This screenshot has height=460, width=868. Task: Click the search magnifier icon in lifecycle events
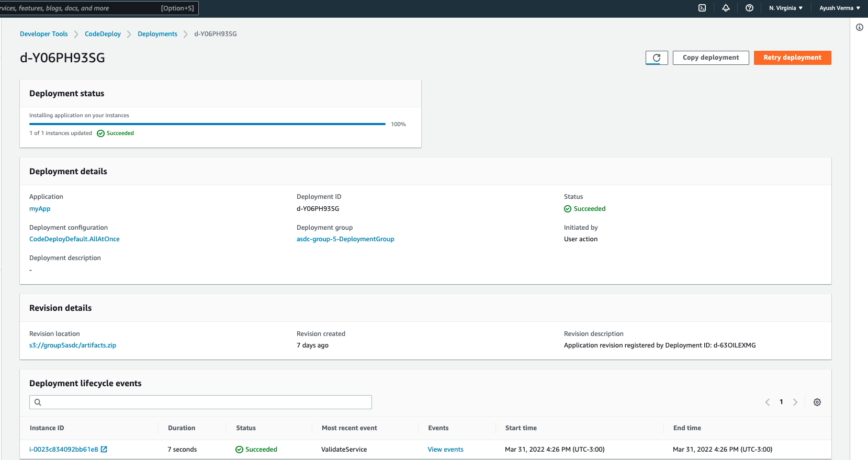coord(38,402)
